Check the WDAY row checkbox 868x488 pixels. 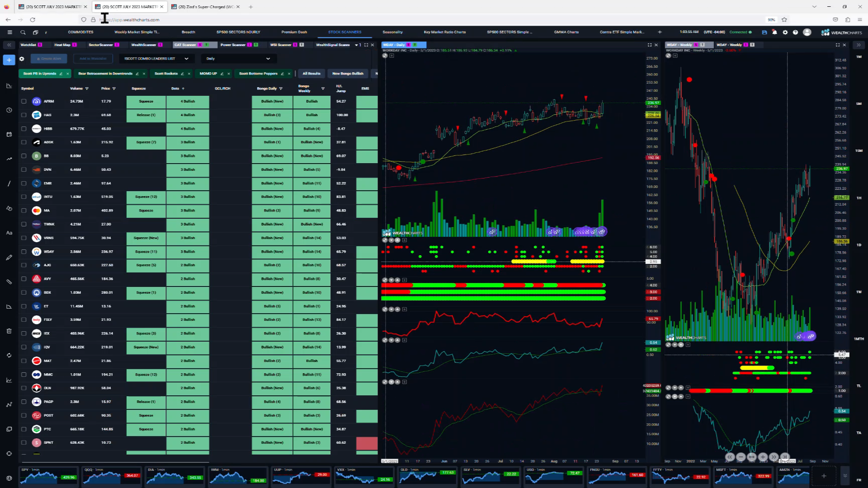point(24,252)
